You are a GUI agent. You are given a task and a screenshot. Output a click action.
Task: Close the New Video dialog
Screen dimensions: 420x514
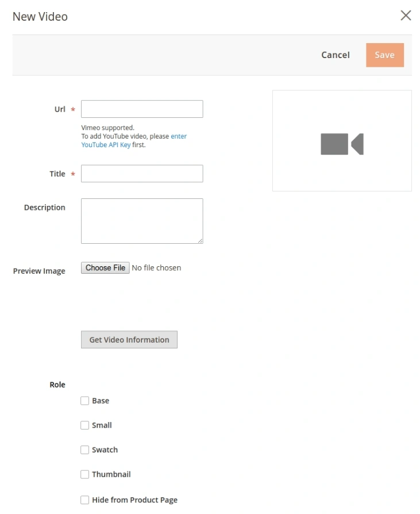pyautogui.click(x=406, y=16)
